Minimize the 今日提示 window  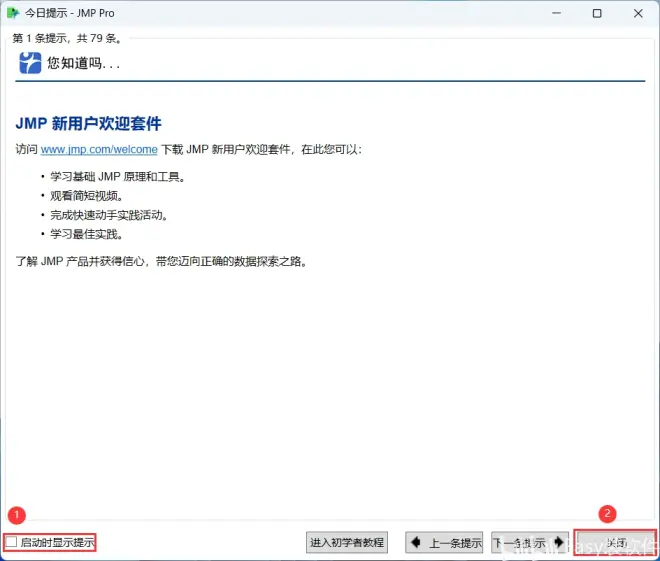click(x=556, y=13)
